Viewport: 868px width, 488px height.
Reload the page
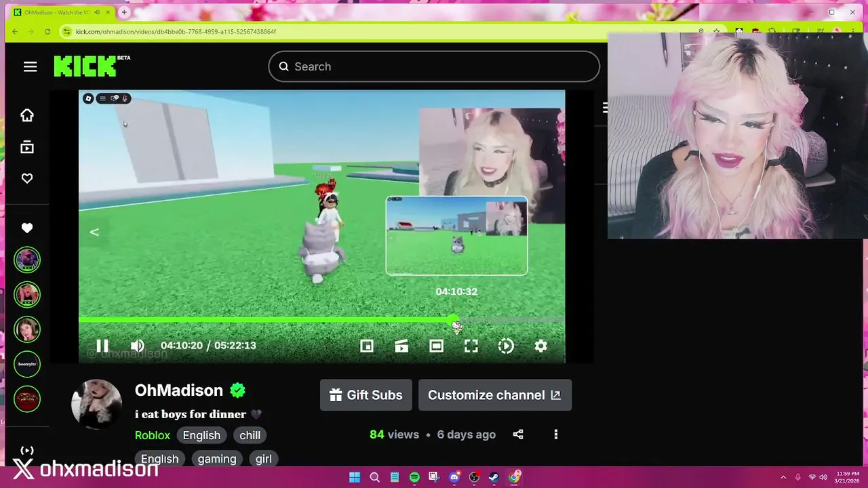47,31
